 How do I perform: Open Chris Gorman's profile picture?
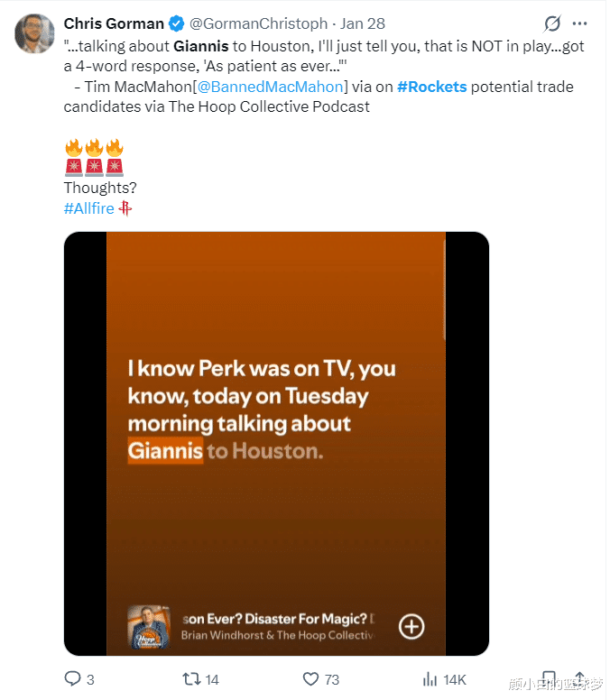click(x=34, y=34)
